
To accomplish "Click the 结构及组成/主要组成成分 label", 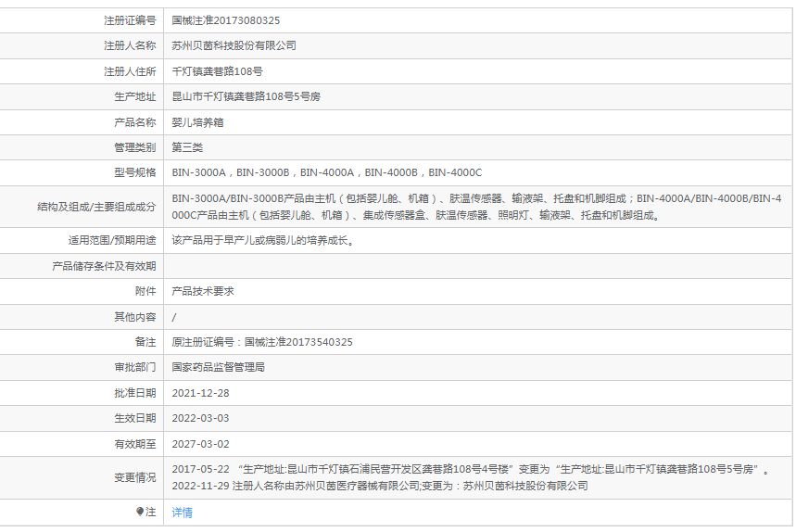I will click(x=96, y=207).
